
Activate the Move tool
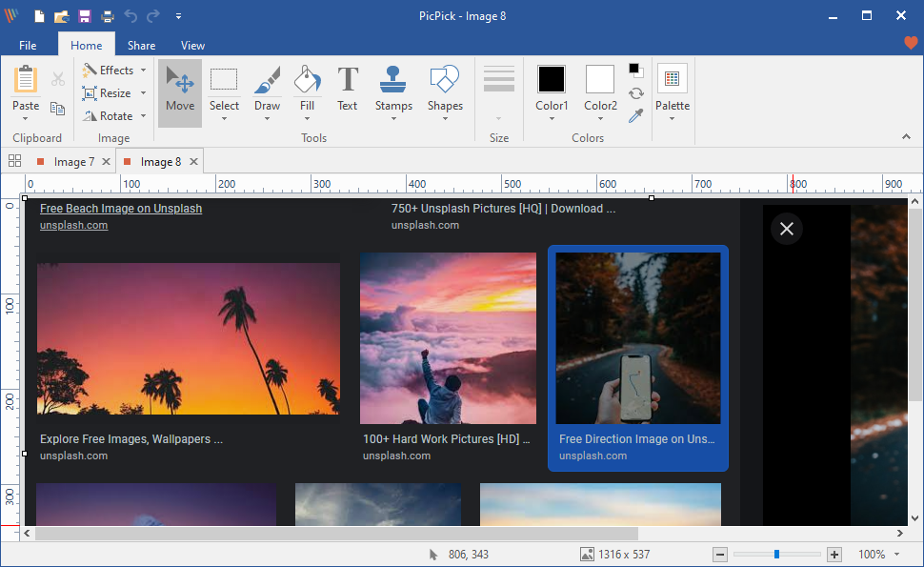tap(180, 92)
